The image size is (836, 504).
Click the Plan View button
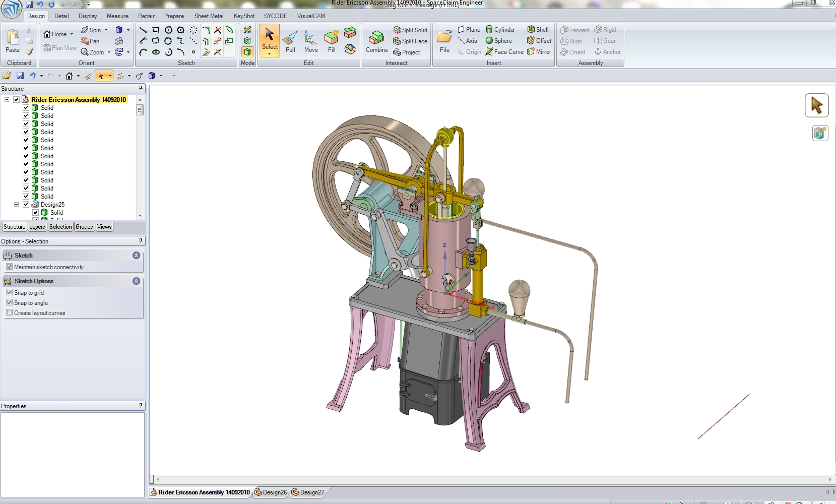pos(60,48)
